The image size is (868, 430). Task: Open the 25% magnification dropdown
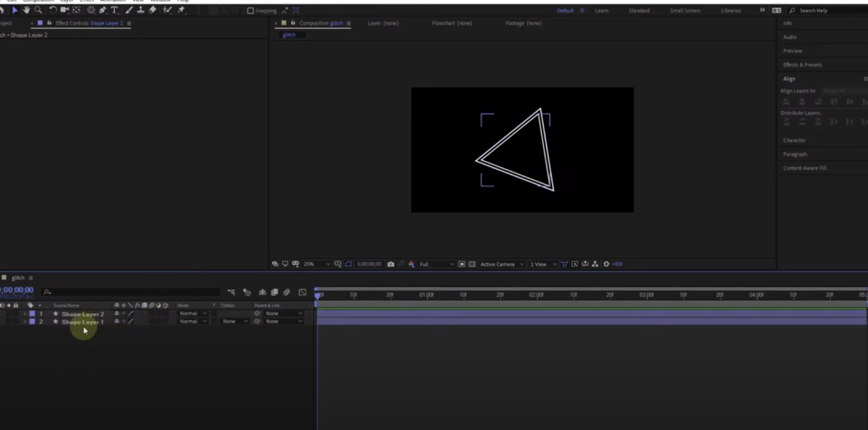tap(316, 264)
